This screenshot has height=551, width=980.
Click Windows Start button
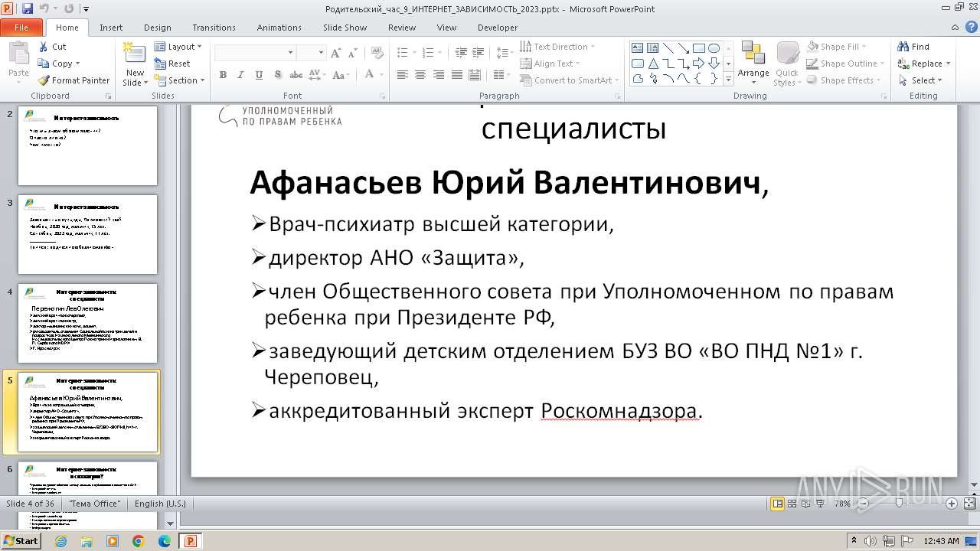coord(21,541)
